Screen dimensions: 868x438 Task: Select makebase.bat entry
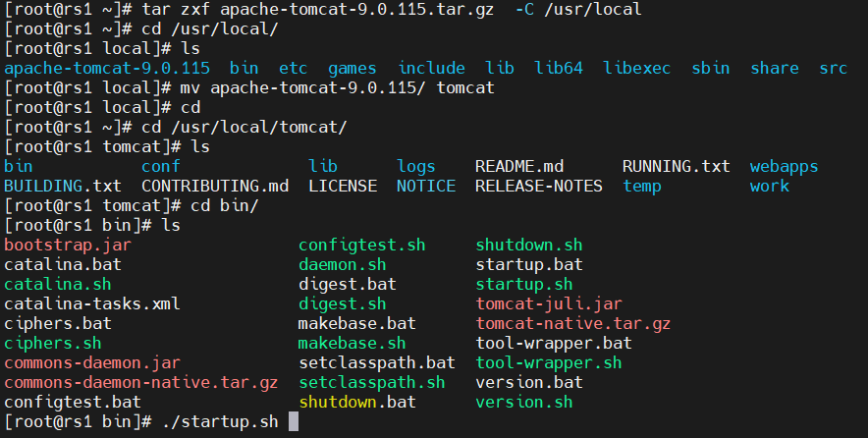click(357, 323)
